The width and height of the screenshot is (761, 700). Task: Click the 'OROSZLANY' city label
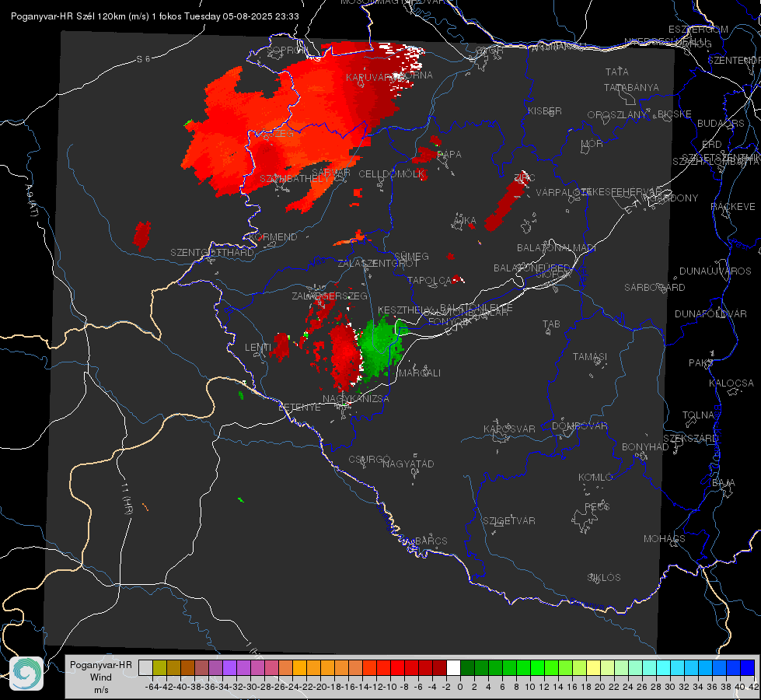coord(617,115)
